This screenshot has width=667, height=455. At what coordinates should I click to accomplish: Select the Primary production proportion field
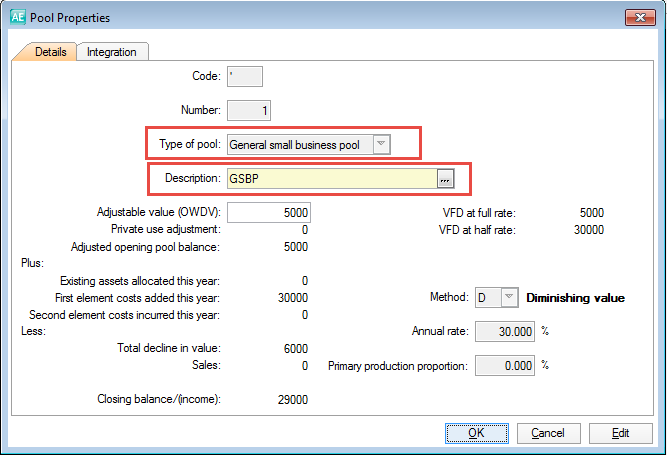[504, 365]
